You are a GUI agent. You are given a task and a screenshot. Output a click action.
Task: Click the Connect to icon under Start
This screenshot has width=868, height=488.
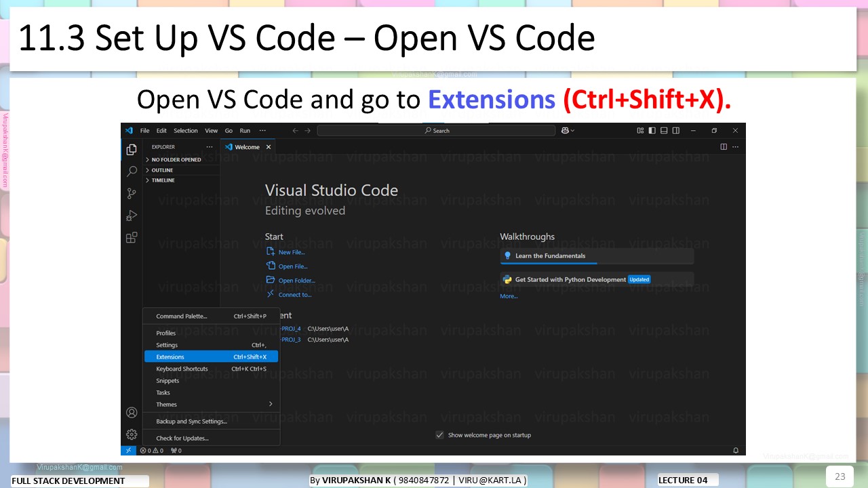click(x=271, y=294)
